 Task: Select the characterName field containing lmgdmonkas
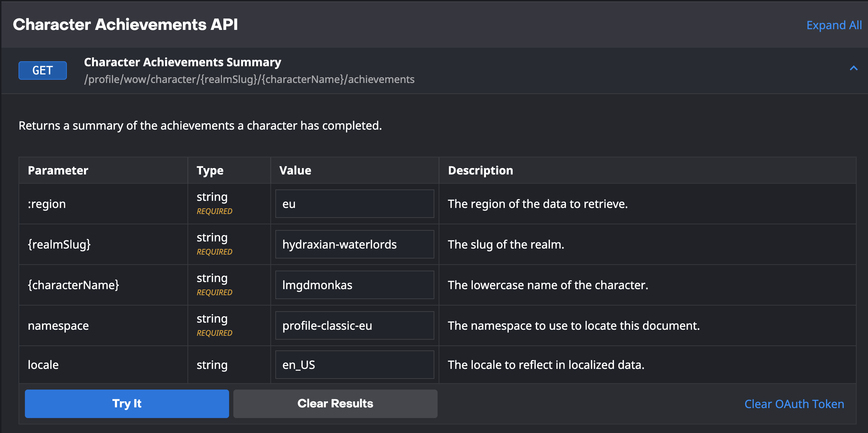click(x=354, y=285)
